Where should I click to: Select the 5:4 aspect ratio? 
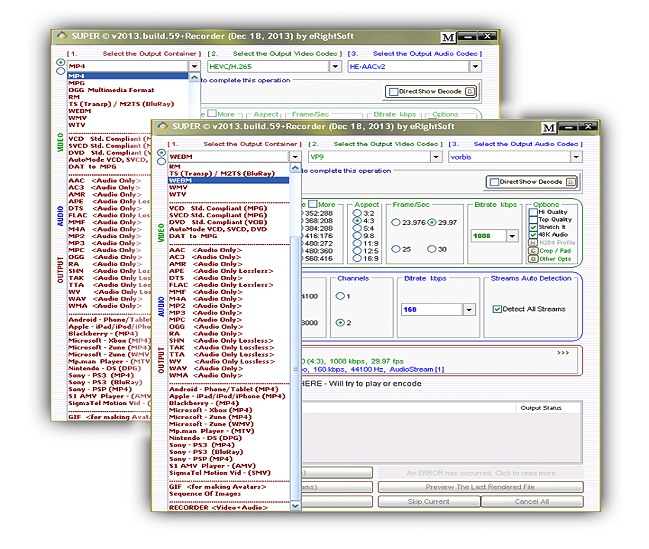coord(357,228)
